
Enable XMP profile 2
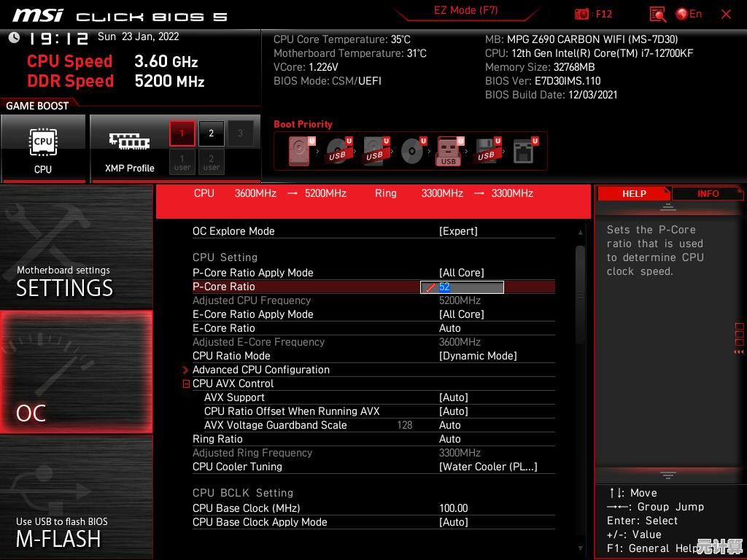coord(211,133)
